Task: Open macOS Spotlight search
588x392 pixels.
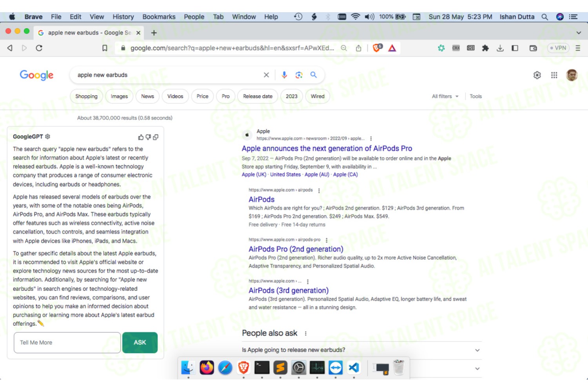Action: 544,16
